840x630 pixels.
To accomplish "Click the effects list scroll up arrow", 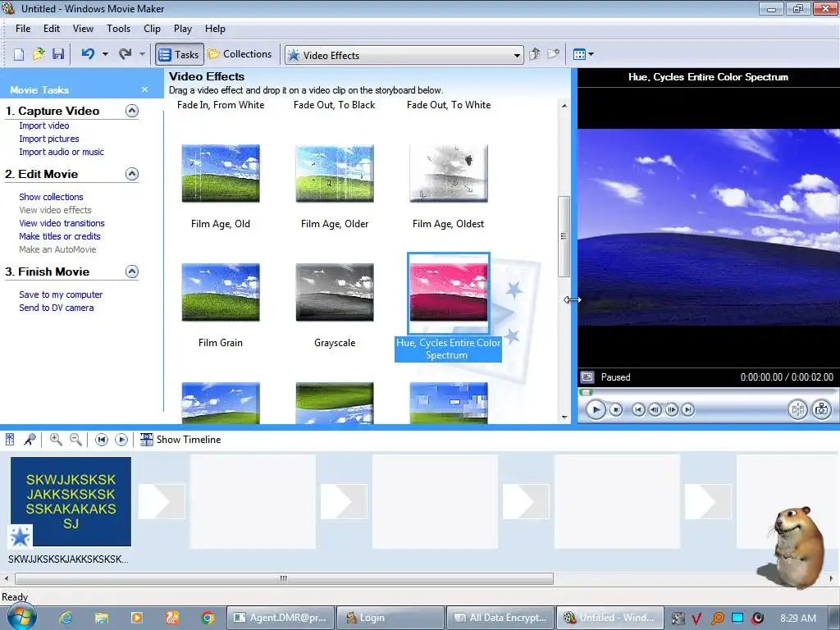I will tap(564, 106).
